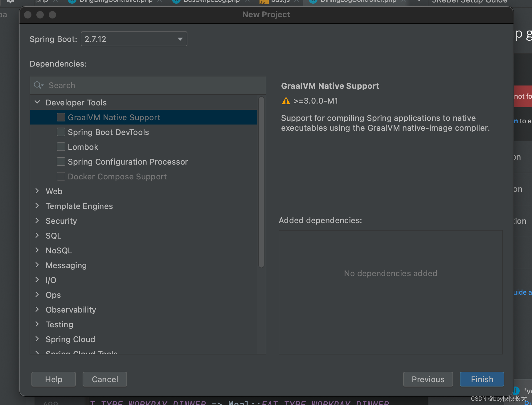Click the dependencies Search field
This screenshot has height=405, width=532.
(148, 85)
